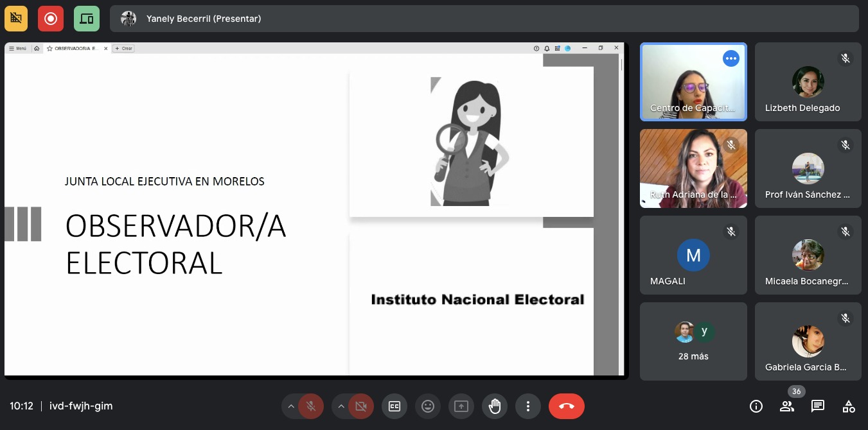
Task: Open the emoji reactions button
Action: pyautogui.click(x=428, y=406)
